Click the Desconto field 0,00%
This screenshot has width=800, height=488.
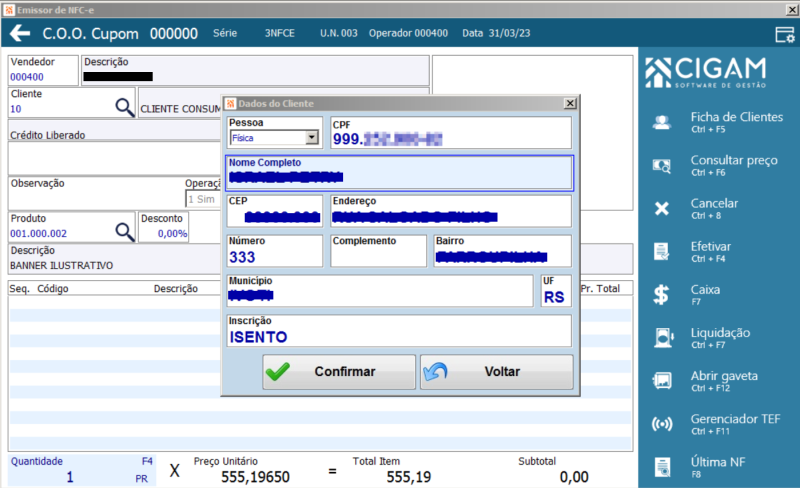coord(164,227)
